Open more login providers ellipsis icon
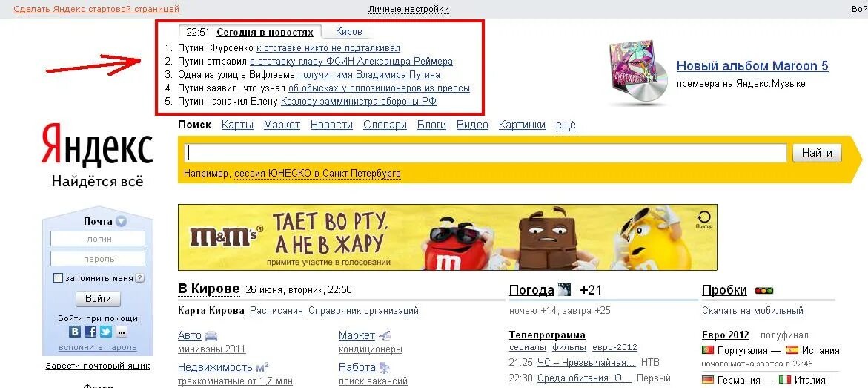Image resolution: width=868 pixels, height=388 pixels. point(122,332)
